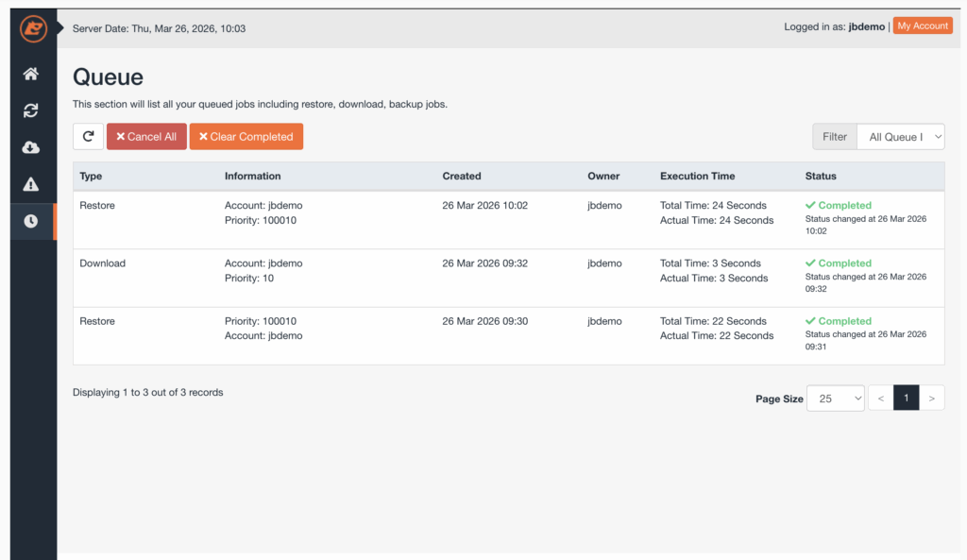This screenshot has height=560, width=967.
Task: Go to the Home dashboard icon
Action: point(31,74)
